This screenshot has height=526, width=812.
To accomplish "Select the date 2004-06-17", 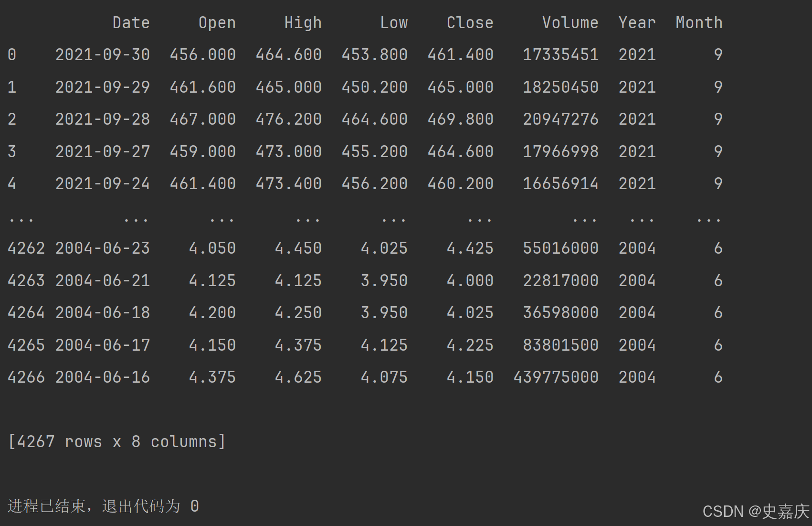I will (103, 345).
